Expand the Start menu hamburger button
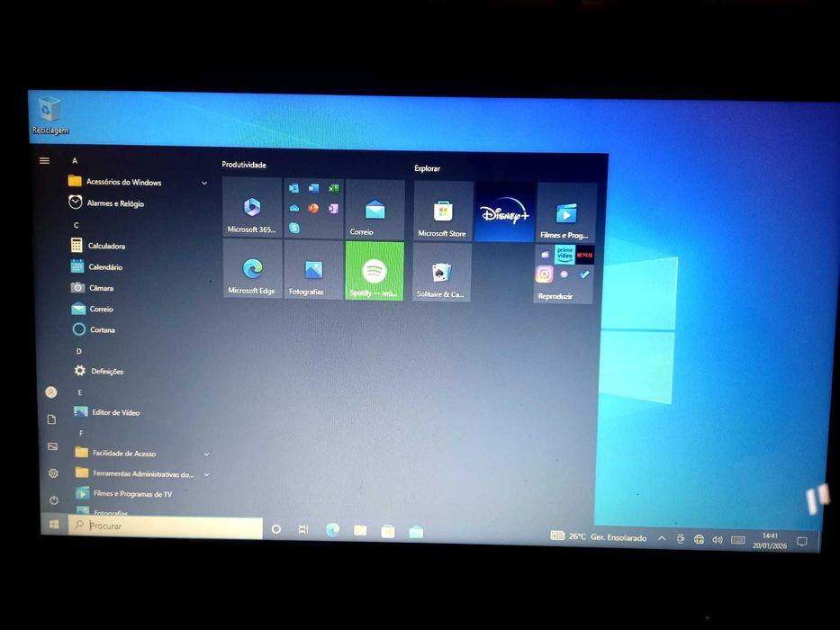Viewport: 840px width, 630px height. (44, 161)
